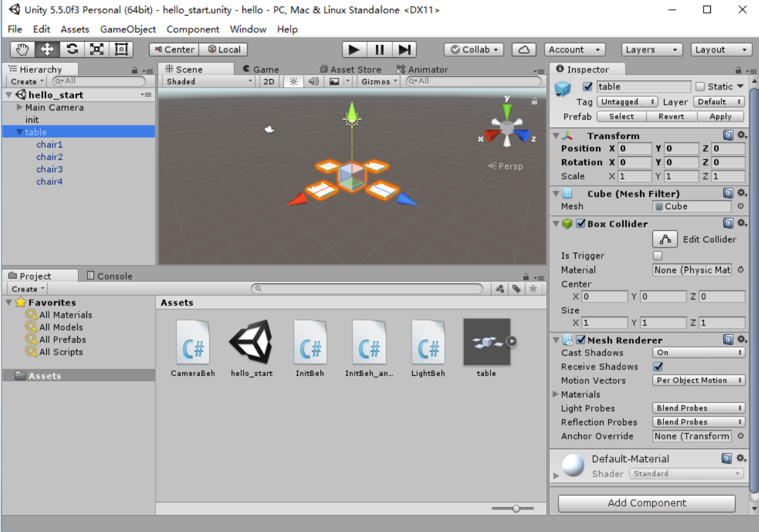Click the Apply prefab button
This screenshot has width=759, height=532.
click(x=721, y=116)
